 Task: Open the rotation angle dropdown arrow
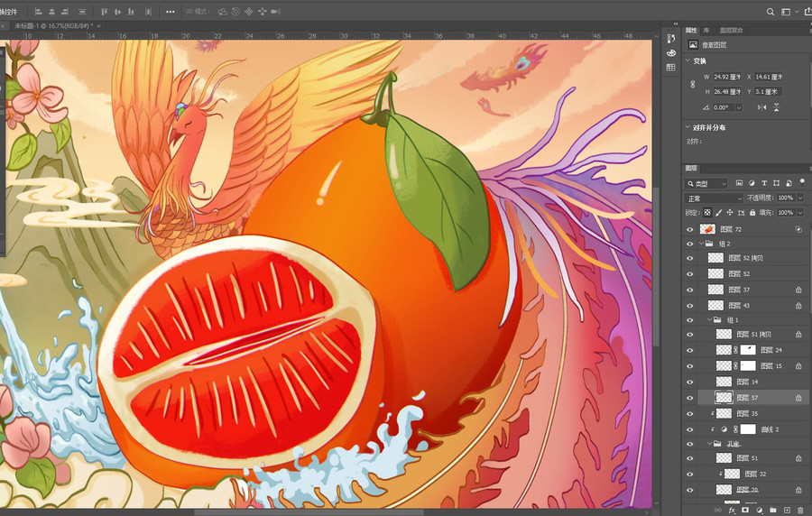click(739, 107)
